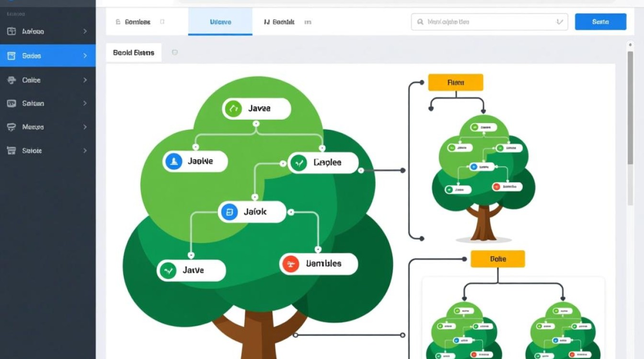Image resolution: width=644 pixels, height=359 pixels.
Task: Expand the Satieun sidebar chevron
Action: point(85,103)
